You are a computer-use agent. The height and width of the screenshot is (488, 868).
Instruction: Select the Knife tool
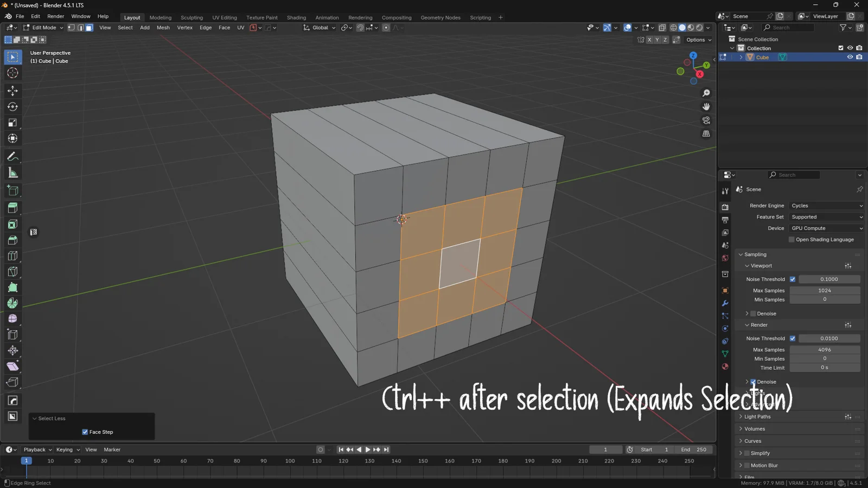pyautogui.click(x=12, y=272)
